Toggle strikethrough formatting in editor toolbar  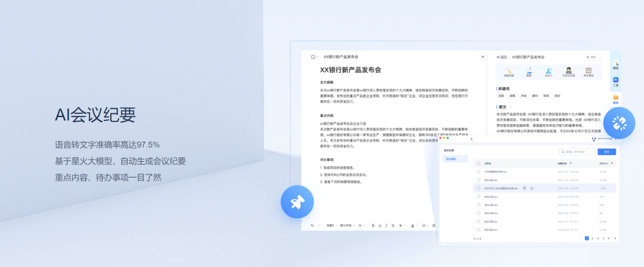393,225
